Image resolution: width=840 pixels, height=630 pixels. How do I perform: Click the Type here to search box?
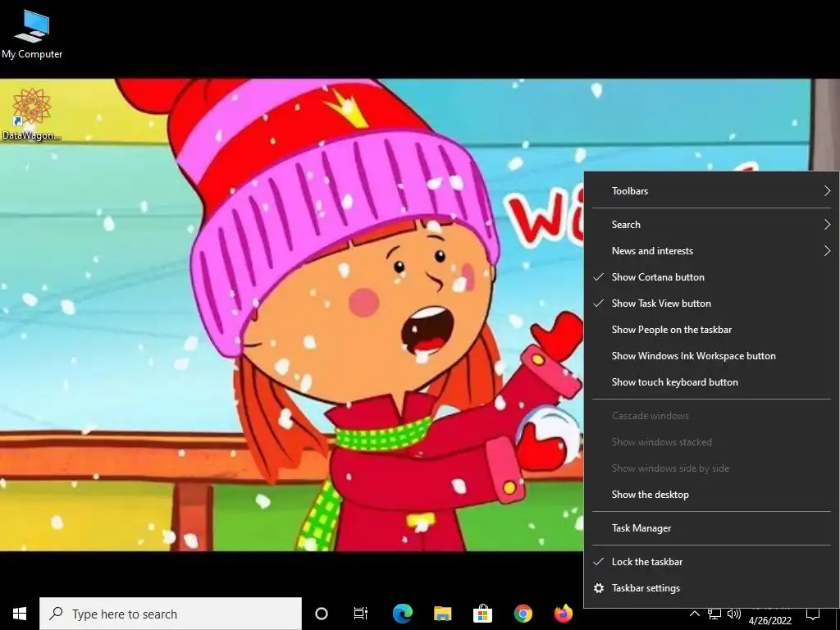click(x=171, y=614)
